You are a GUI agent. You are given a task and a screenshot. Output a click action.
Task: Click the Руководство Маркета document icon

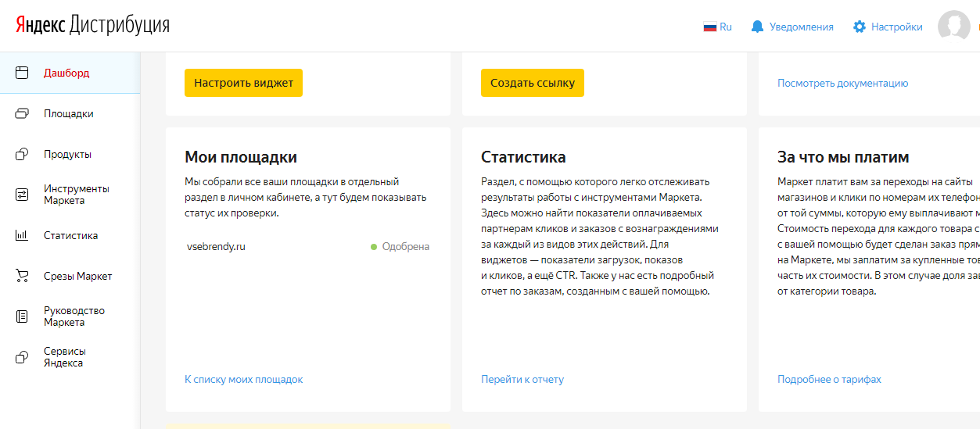point(22,316)
